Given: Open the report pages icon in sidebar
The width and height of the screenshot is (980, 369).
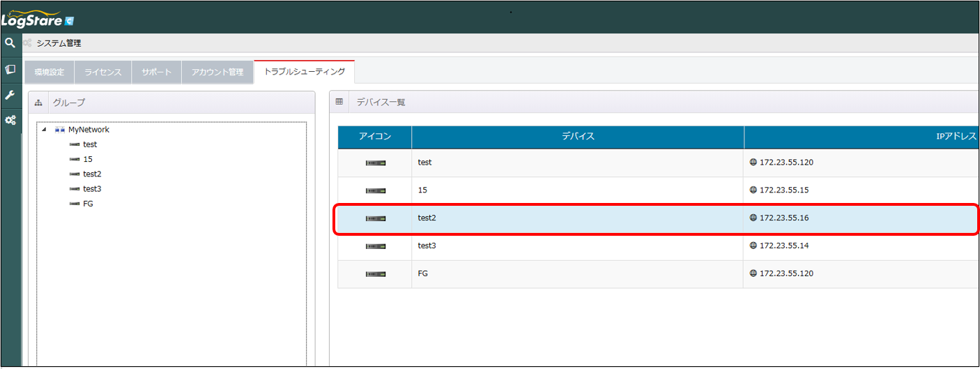Looking at the screenshot, I should pos(10,69).
